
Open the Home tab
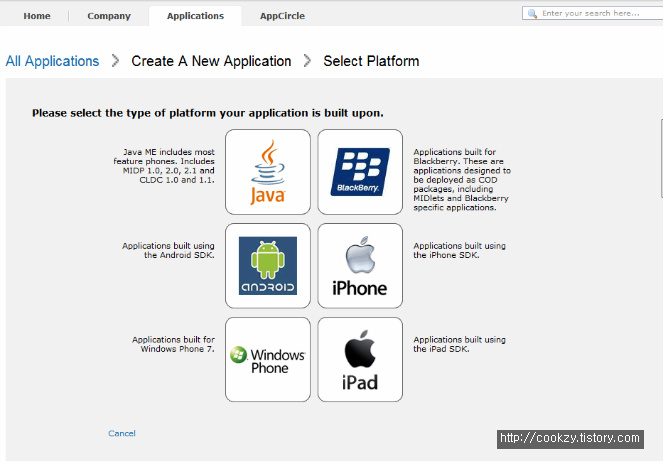37,16
